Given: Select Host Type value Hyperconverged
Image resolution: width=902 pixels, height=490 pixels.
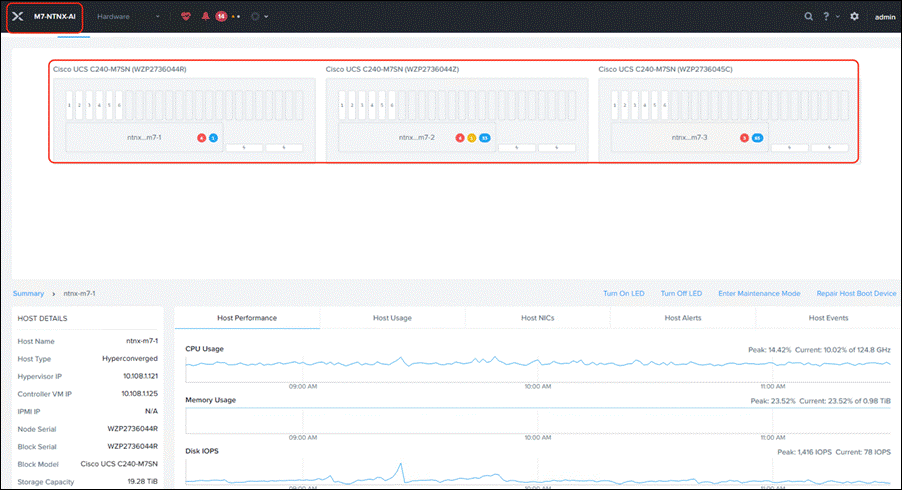Looking at the screenshot, I should [x=130, y=359].
